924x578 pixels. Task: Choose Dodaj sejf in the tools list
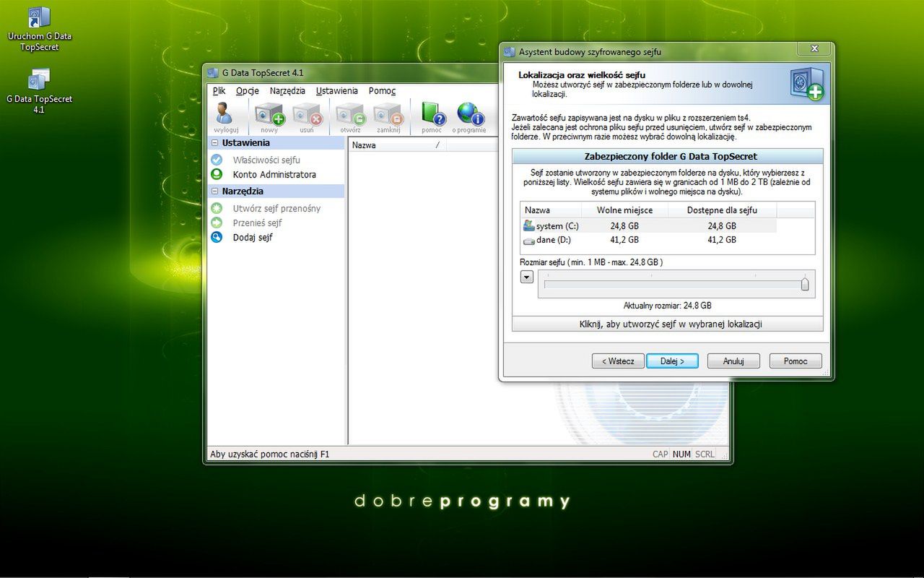[x=253, y=237]
